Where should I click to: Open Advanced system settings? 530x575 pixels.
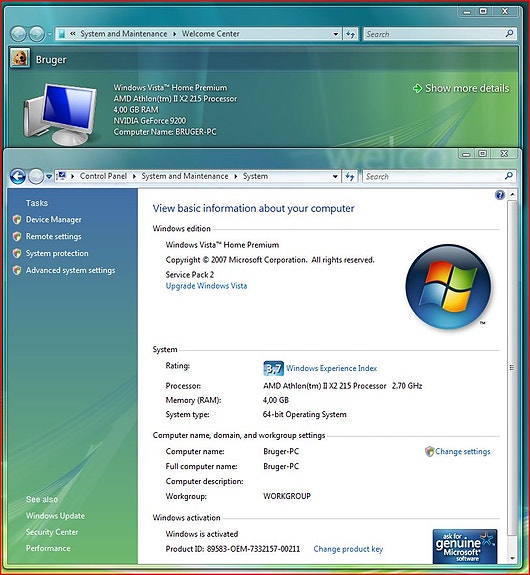point(70,270)
